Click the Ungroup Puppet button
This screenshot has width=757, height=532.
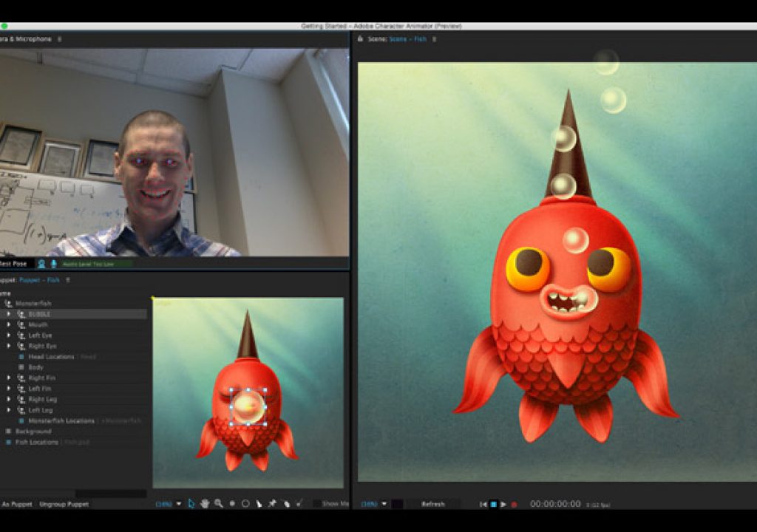click(x=64, y=504)
